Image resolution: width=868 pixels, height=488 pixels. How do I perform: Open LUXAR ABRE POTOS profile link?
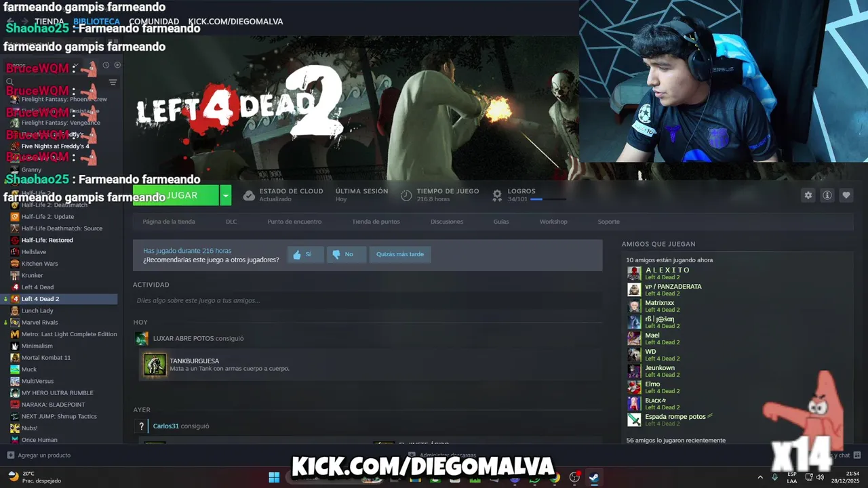point(183,338)
